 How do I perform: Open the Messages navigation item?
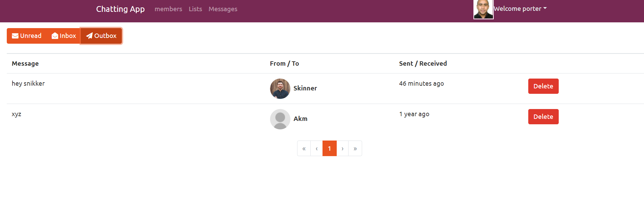223,9
